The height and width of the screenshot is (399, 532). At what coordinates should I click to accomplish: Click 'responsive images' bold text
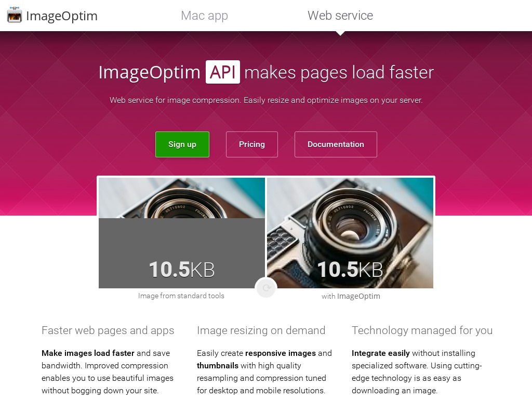(x=280, y=353)
